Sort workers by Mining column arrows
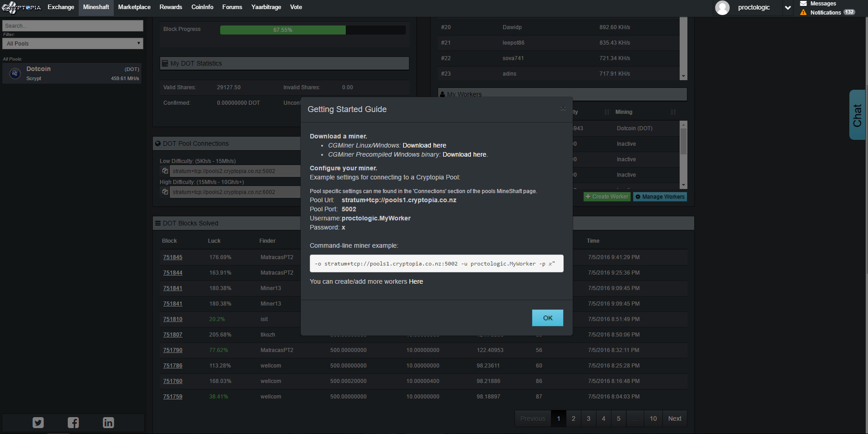The image size is (868, 434). (673, 112)
